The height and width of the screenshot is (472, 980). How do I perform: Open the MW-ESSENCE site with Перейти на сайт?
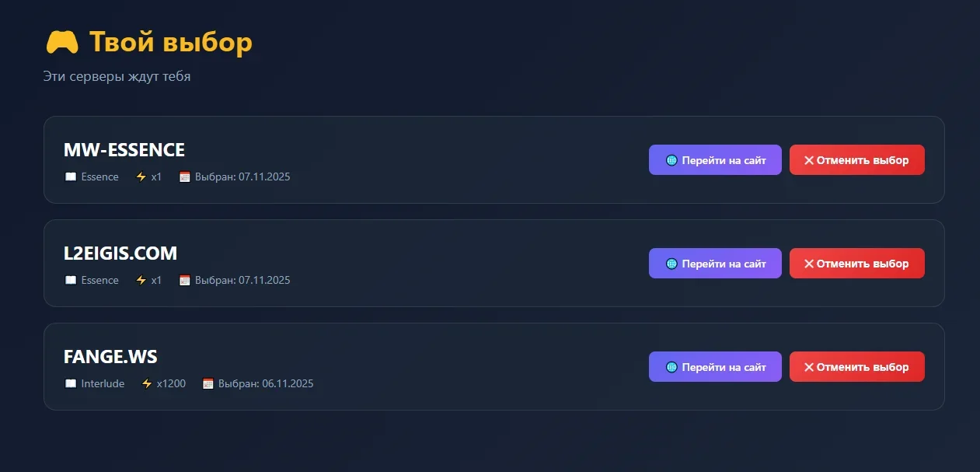(x=715, y=160)
